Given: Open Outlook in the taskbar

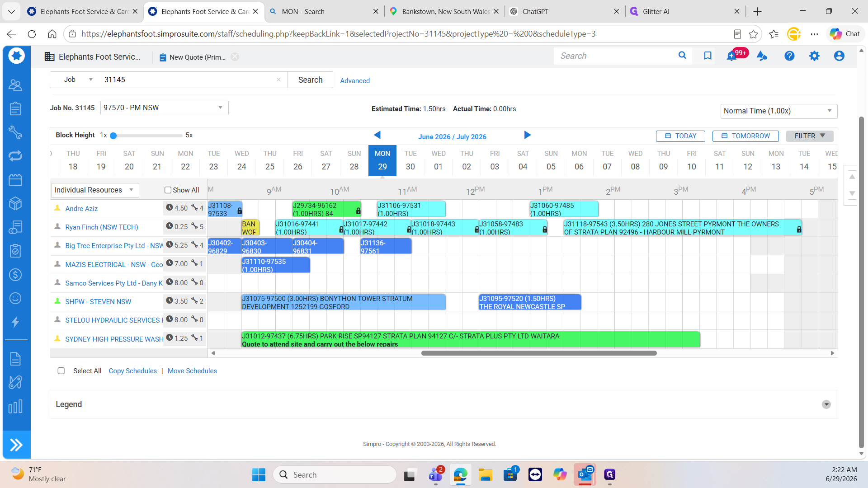Looking at the screenshot, I should [585, 474].
